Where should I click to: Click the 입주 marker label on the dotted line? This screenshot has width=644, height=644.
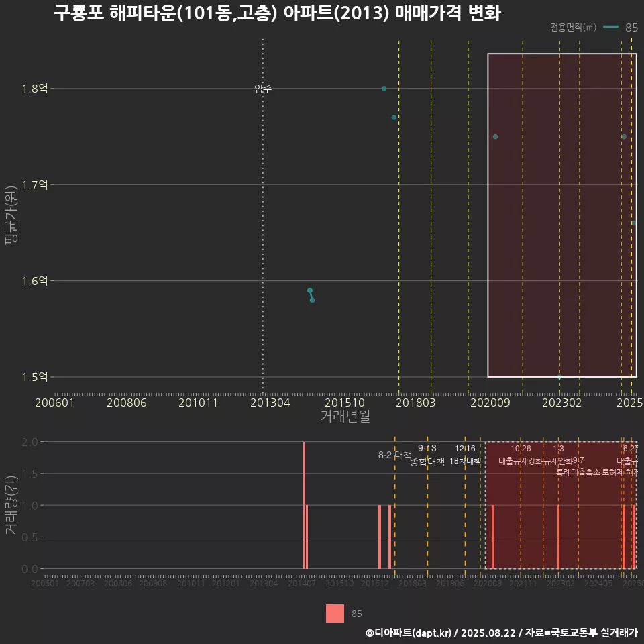click(263, 89)
